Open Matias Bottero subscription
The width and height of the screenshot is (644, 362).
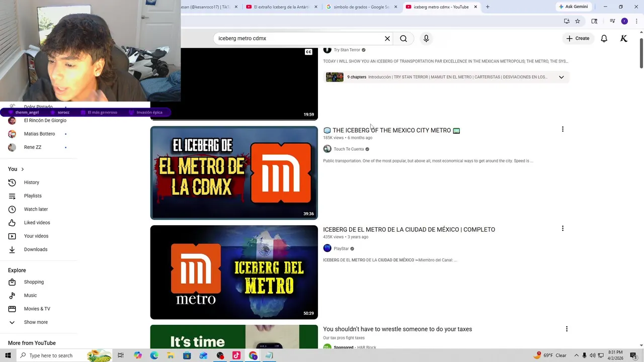[x=38, y=134]
